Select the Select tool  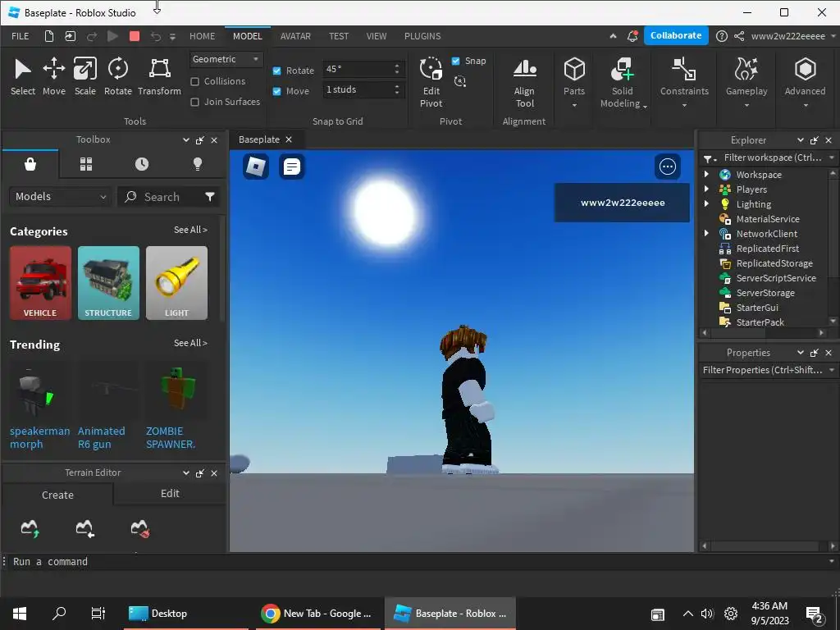22,76
